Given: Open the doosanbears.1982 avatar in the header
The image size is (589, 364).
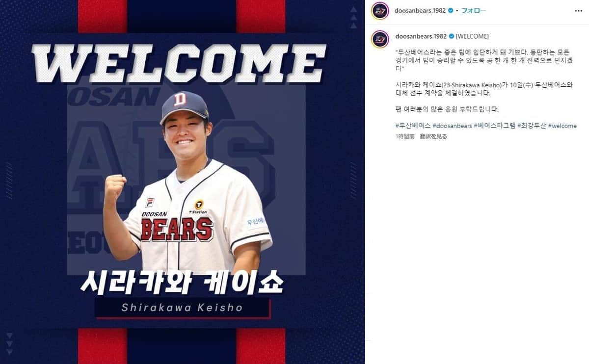Looking at the screenshot, I should (x=380, y=10).
